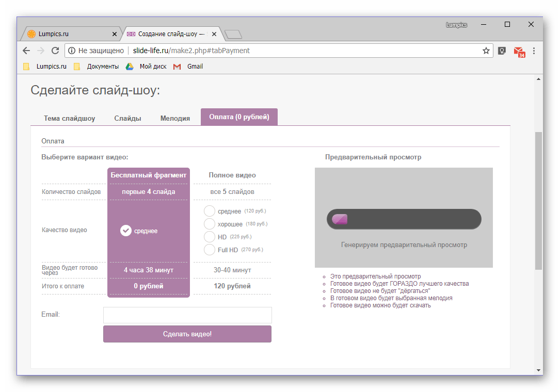The width and height of the screenshot is (560, 392).
Task: Choose среднее (120 руб.) full video quality
Action: [x=209, y=211]
